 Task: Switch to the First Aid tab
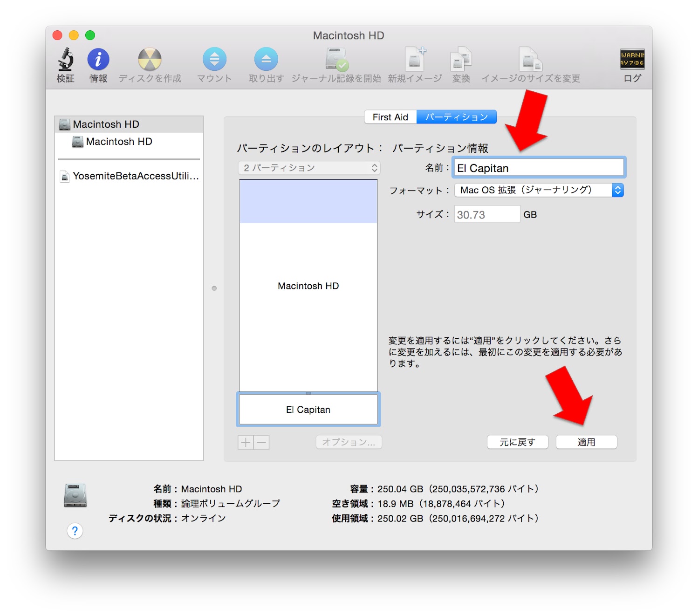tap(390, 117)
